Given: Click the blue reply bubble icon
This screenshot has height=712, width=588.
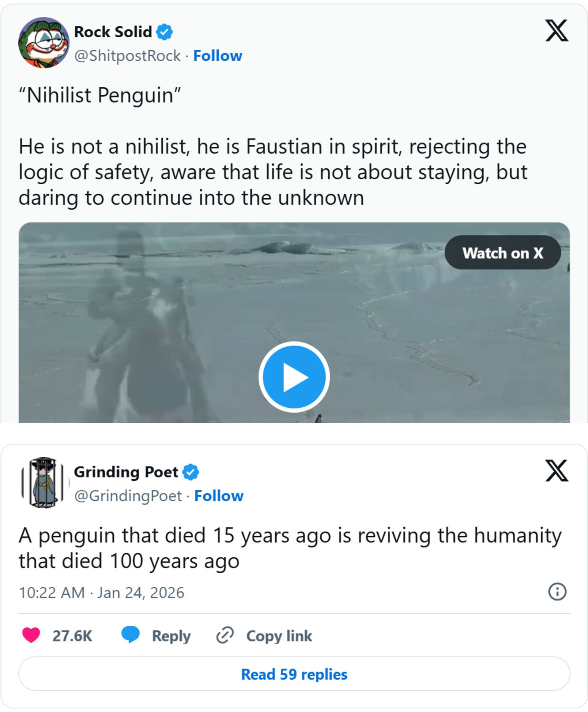Looking at the screenshot, I should [130, 635].
